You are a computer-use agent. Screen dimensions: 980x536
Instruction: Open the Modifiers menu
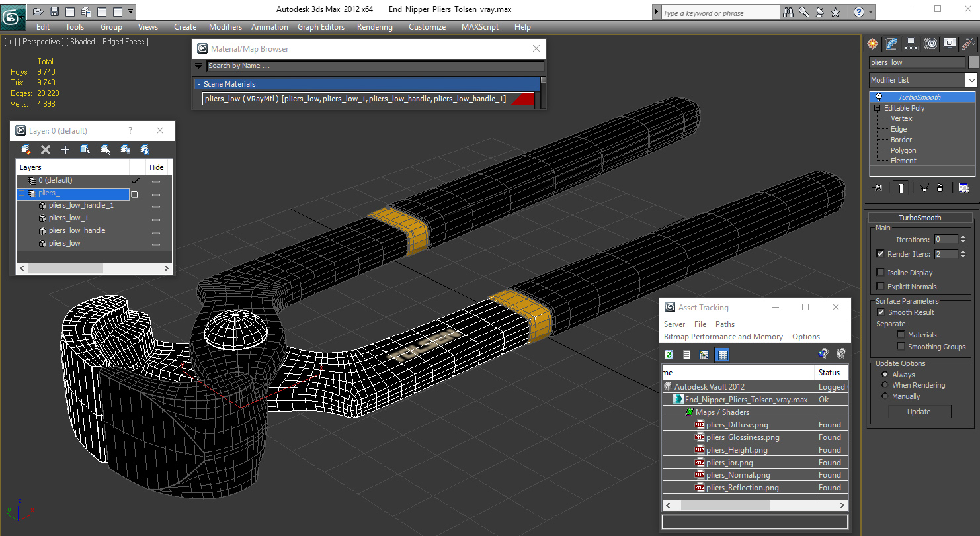click(225, 27)
